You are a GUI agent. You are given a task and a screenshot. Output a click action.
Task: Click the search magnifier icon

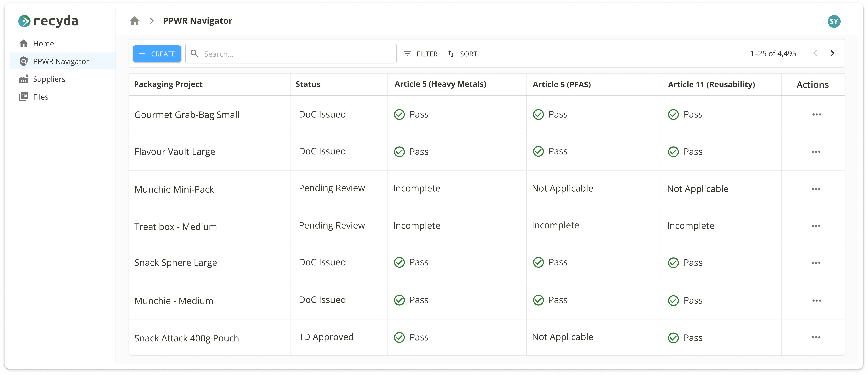[x=194, y=54]
